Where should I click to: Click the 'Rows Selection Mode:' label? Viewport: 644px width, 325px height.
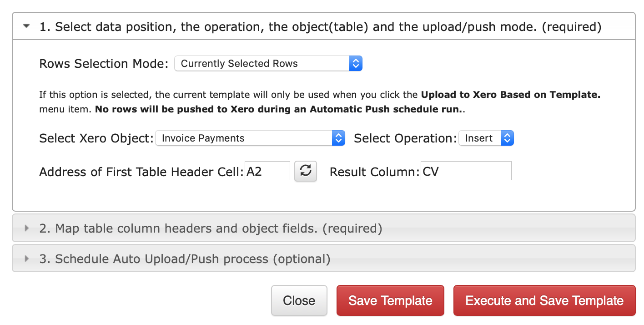coord(104,63)
